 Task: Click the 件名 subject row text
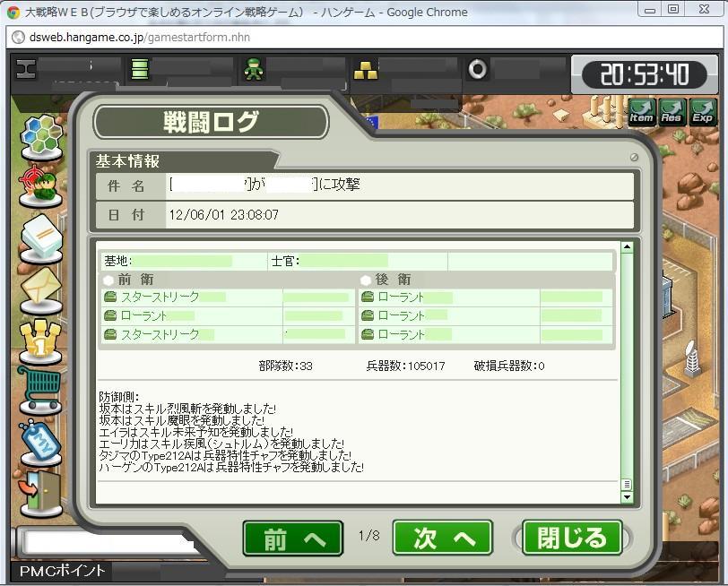[x=264, y=185]
